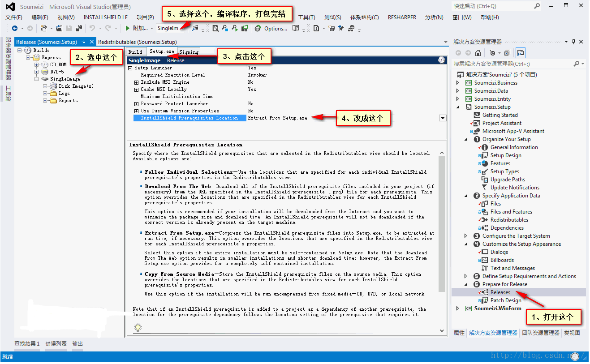This screenshot has height=364, width=590.
Task: Open Project Assistant in Solution Explorer
Action: tap(502, 123)
